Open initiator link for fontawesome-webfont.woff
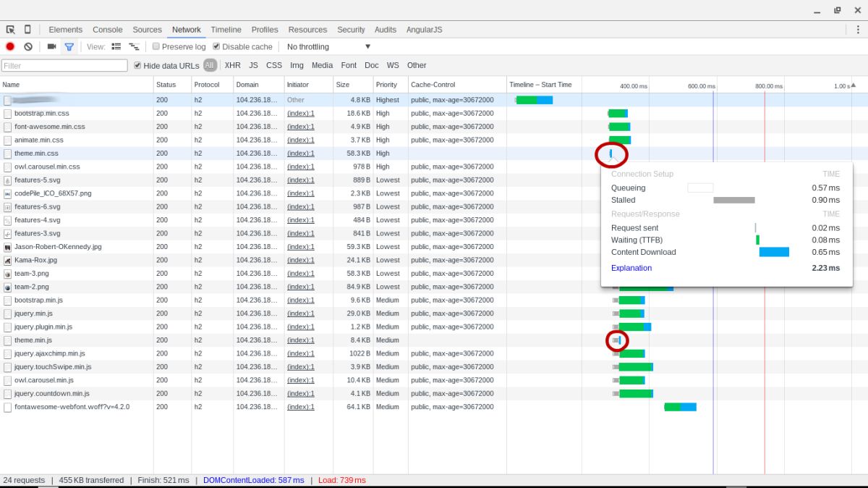This screenshot has height=488, width=868. tap(300, 407)
